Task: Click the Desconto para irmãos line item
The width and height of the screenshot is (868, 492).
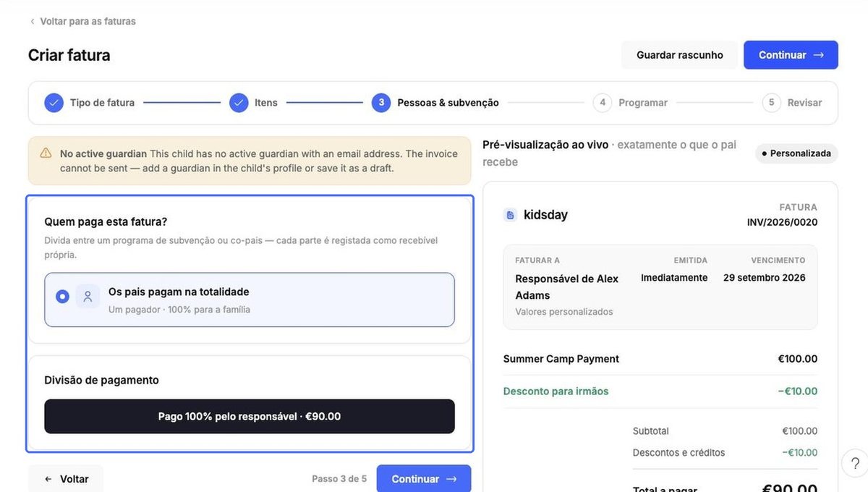Action: 660,391
